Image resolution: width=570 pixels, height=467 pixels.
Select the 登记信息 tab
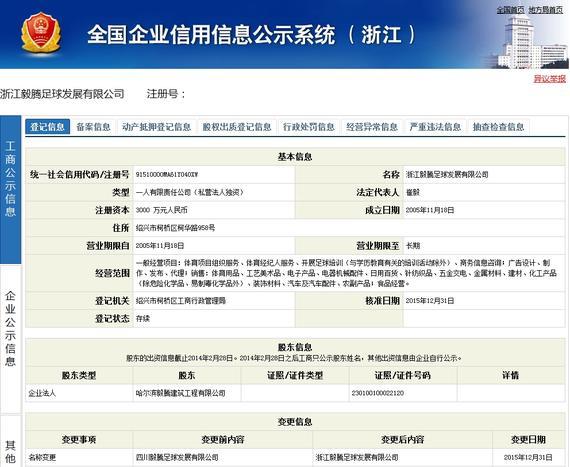click(47, 127)
